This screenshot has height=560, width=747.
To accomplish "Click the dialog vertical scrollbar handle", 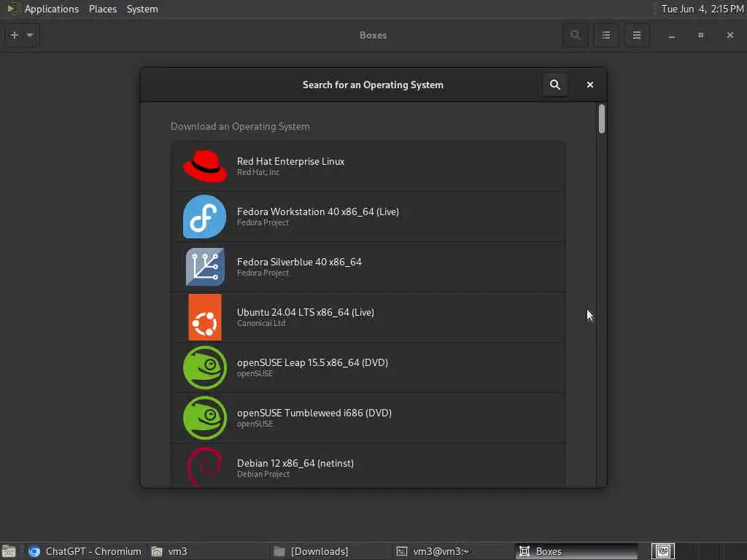I will (602, 119).
